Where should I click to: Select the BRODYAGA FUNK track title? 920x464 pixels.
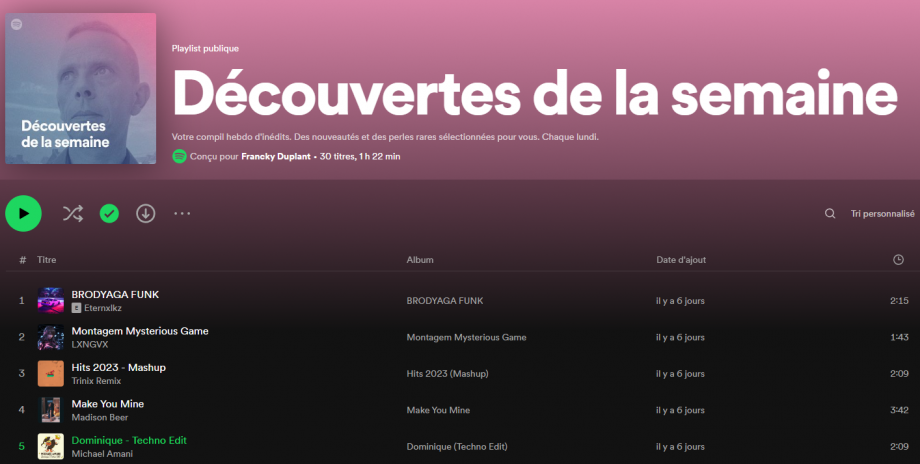[115, 294]
